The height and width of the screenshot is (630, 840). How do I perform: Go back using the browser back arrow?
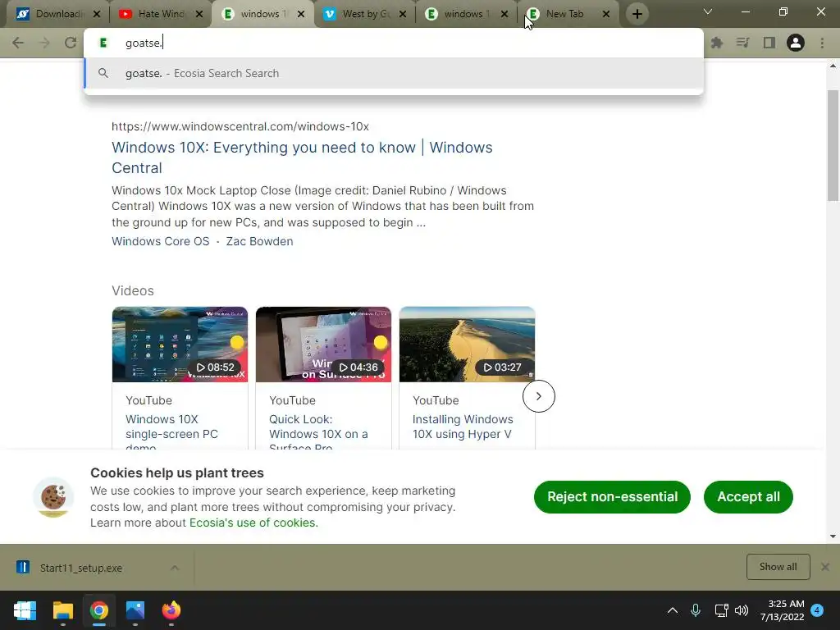18,43
